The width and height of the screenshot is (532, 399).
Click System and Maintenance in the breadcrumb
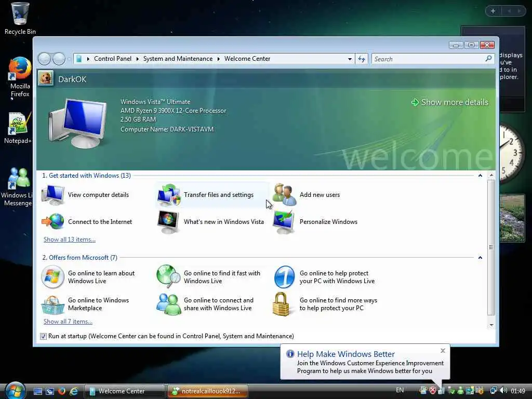click(x=178, y=59)
